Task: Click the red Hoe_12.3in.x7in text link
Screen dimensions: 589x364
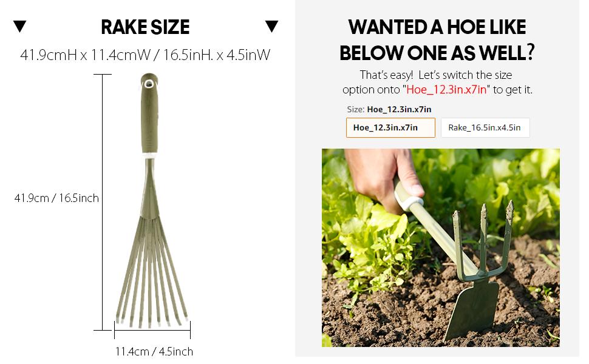Action: 446,89
